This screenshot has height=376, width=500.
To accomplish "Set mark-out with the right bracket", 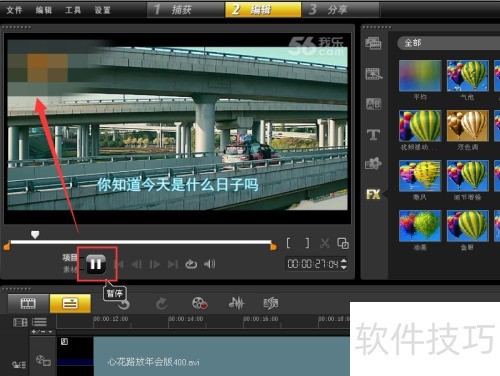I will point(307,243).
